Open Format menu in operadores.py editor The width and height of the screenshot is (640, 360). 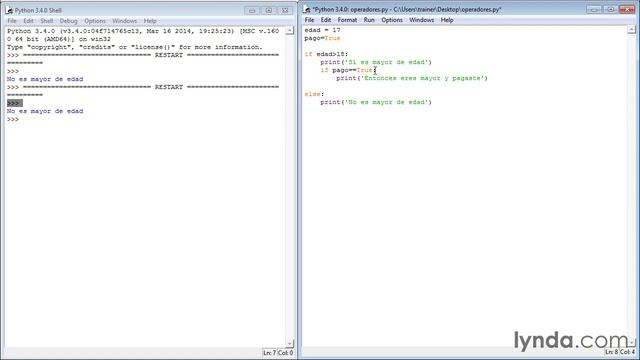(347, 20)
